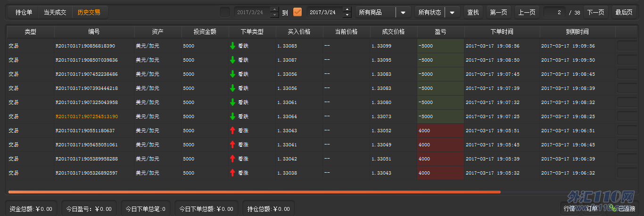The width and height of the screenshot is (644, 216).
Task: Sort by 盈亏 column header
Action: [x=441, y=32]
